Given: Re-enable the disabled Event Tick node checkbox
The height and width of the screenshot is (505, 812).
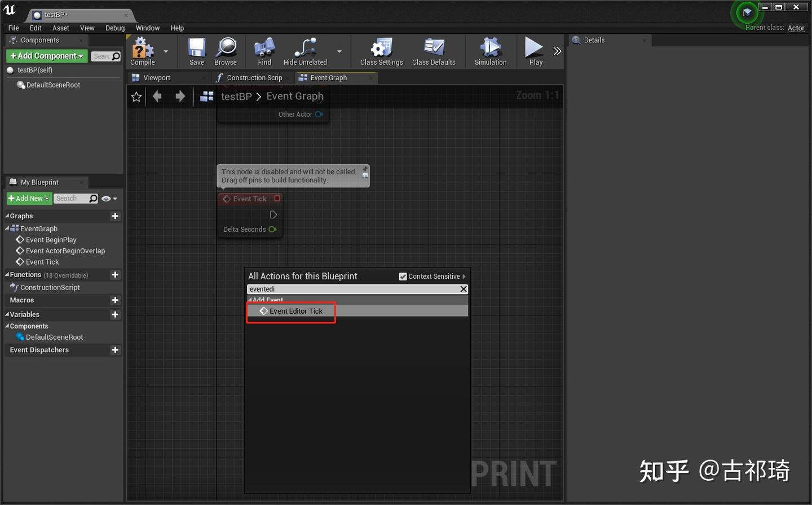Looking at the screenshot, I should tap(276, 199).
